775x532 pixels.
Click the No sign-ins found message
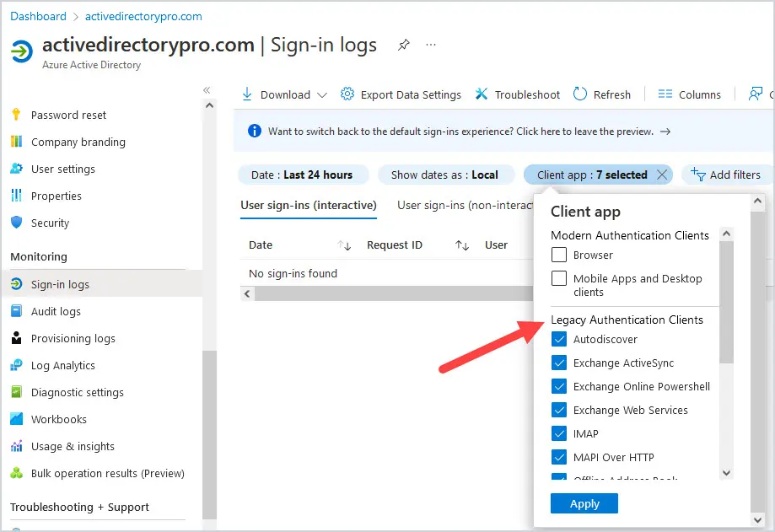coord(293,274)
